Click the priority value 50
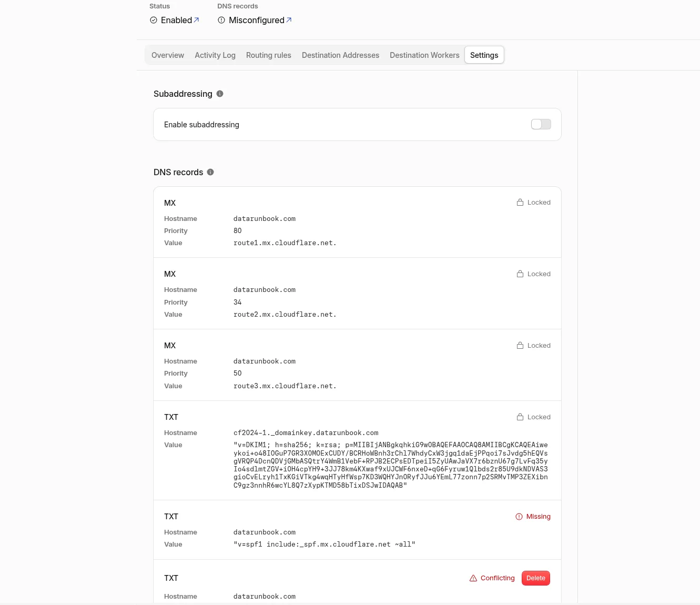 click(238, 374)
